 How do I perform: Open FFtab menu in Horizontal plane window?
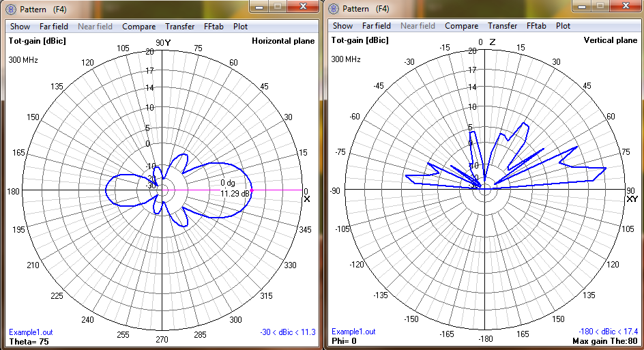tap(214, 27)
